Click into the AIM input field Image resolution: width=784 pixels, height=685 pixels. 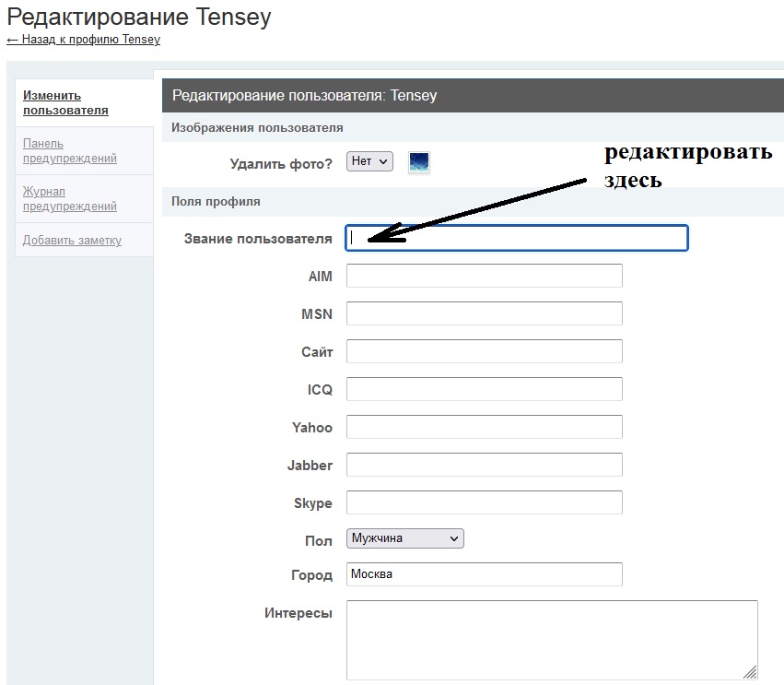[x=484, y=276]
